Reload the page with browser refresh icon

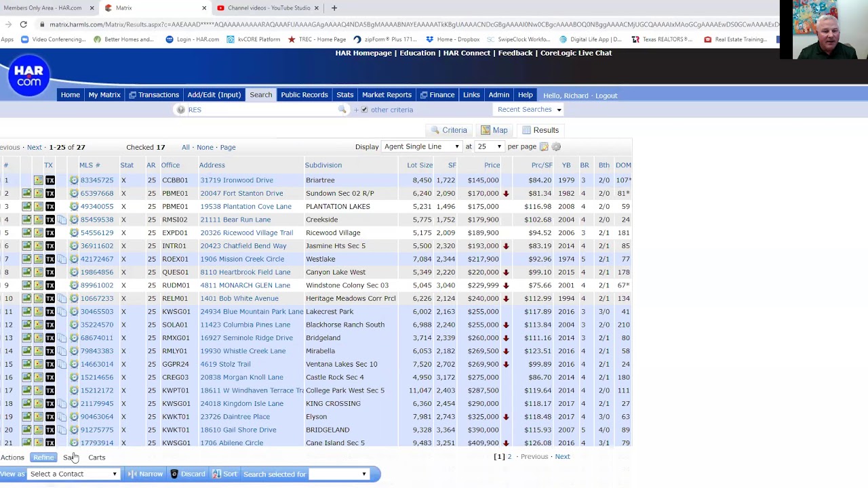click(x=23, y=24)
